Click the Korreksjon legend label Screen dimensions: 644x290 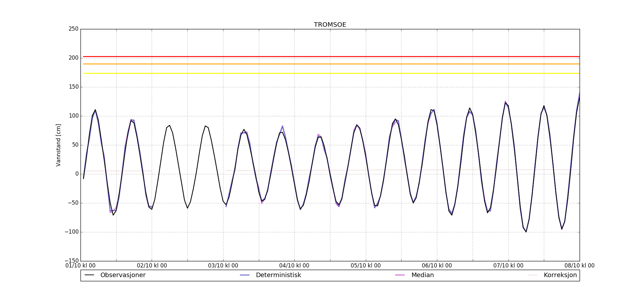point(560,275)
